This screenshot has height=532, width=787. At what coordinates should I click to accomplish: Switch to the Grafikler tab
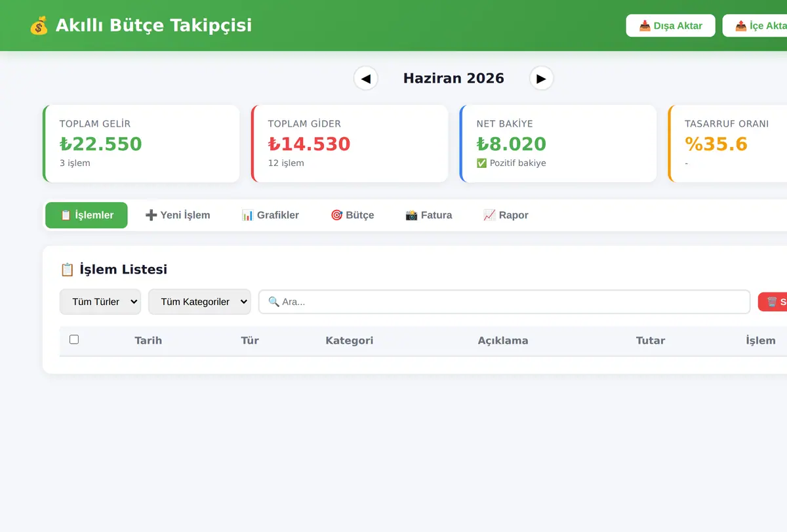click(x=270, y=215)
